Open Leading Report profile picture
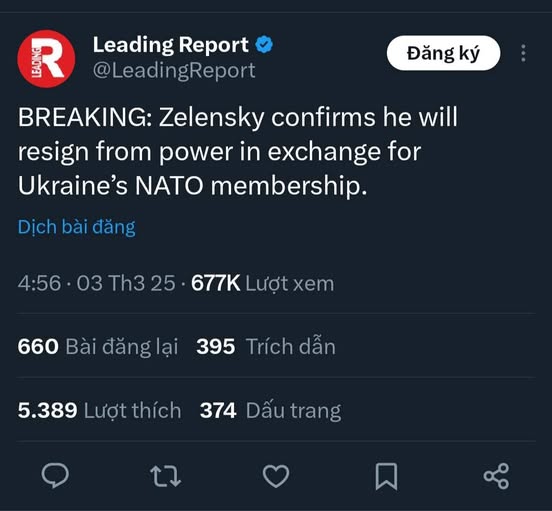The image size is (552, 511). tap(46, 59)
